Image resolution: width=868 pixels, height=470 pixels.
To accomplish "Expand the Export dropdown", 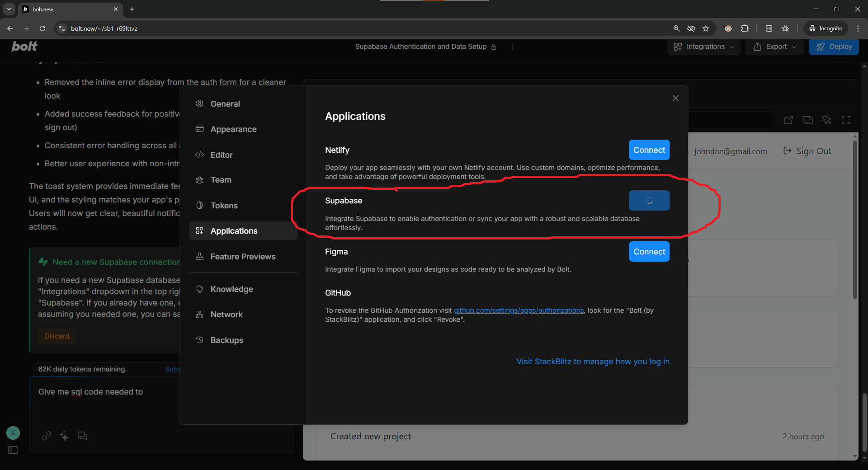I will (775, 47).
